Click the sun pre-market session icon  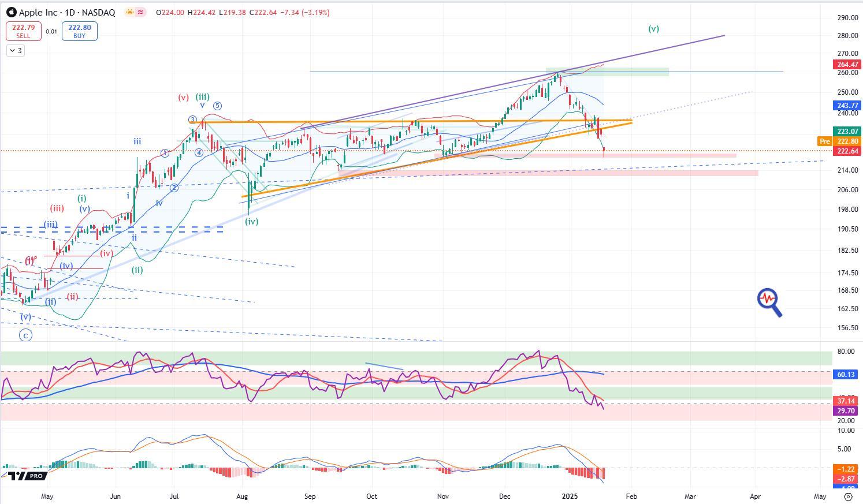coord(129,12)
